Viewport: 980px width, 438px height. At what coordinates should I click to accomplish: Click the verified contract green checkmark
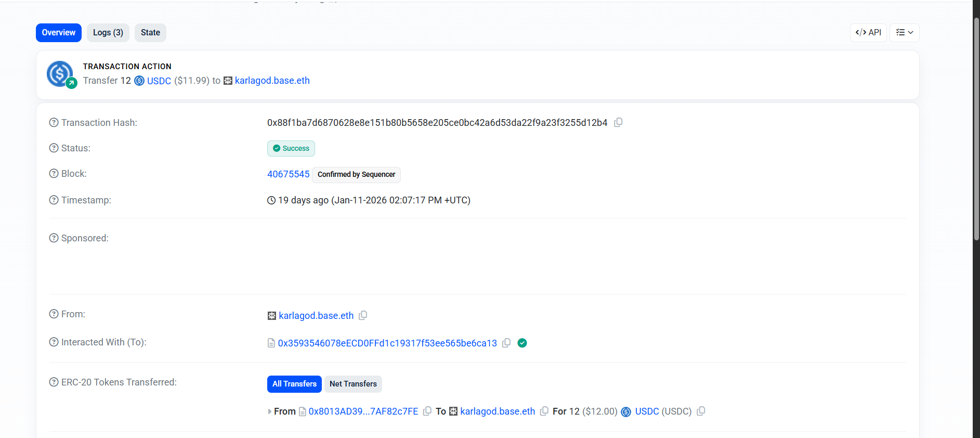click(522, 343)
